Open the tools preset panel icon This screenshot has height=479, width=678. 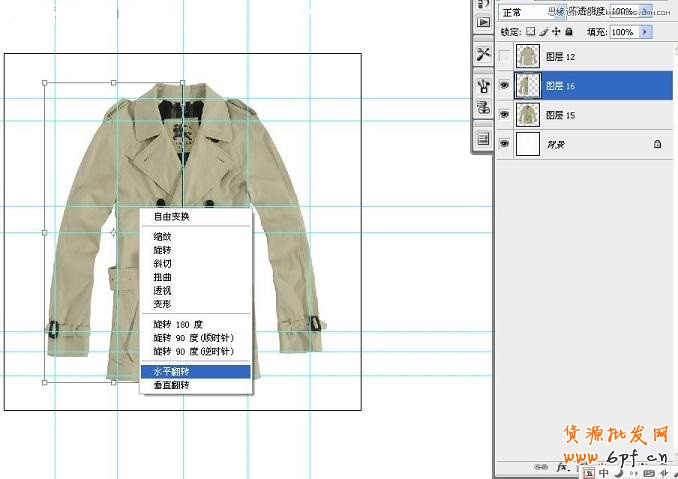(483, 53)
